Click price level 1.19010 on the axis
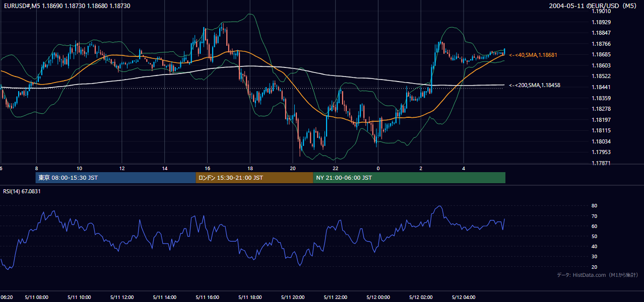 pos(602,11)
